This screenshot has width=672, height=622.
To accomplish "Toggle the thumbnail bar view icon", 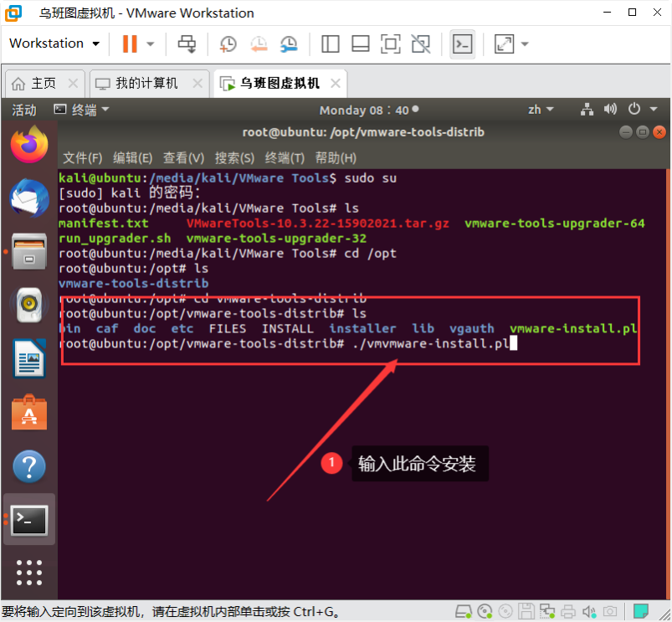I will point(361,44).
